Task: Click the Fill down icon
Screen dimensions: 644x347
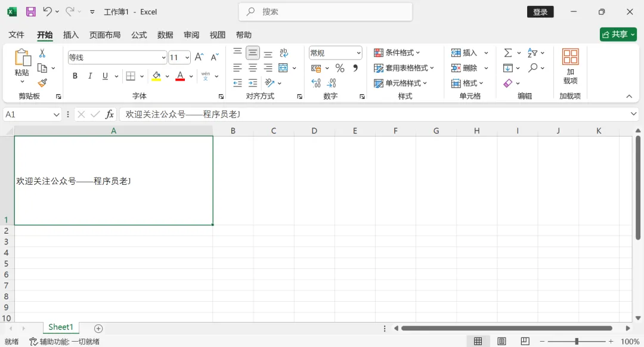Action: (x=508, y=68)
